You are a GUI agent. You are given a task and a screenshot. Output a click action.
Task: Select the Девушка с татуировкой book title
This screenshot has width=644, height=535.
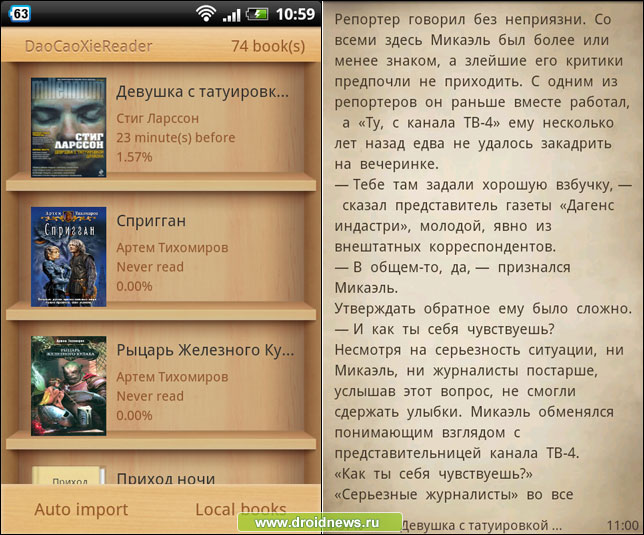coord(203,92)
